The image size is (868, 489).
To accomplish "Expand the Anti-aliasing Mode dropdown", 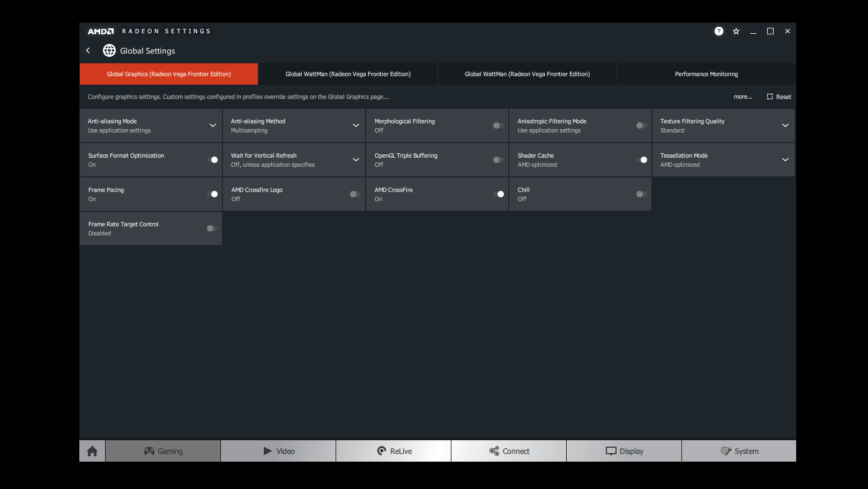I will tap(213, 125).
